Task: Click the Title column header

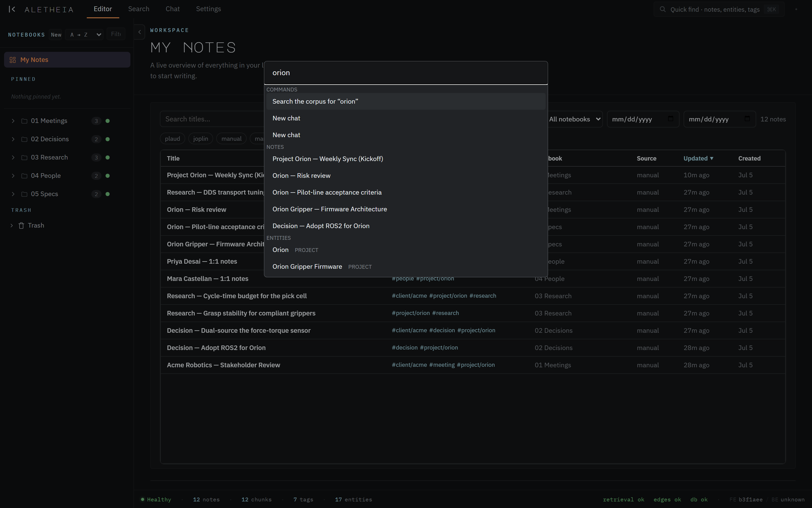Action: tap(173, 158)
